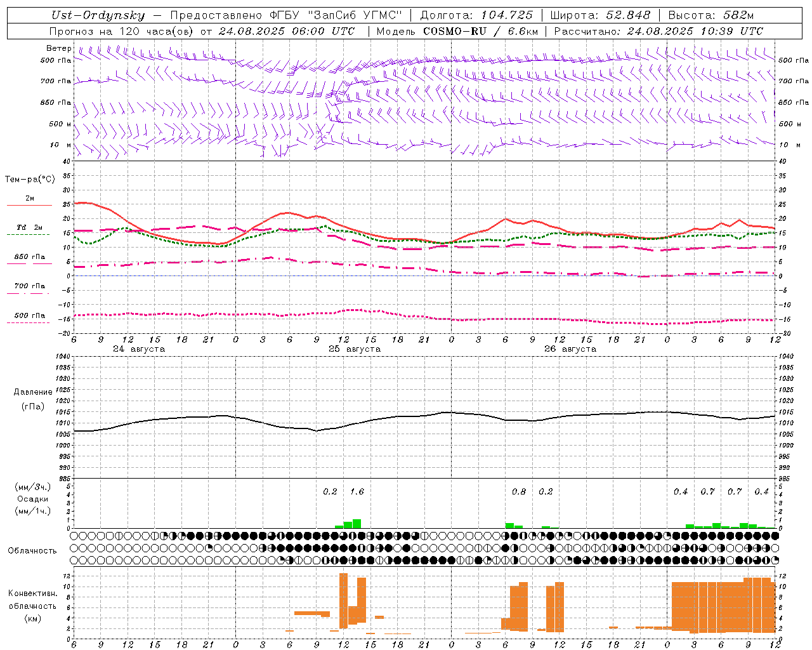Screen dimensions: 812x650
Task: Click the "Долгота: 104.725" header field
Action: pyautogui.click(x=476, y=15)
